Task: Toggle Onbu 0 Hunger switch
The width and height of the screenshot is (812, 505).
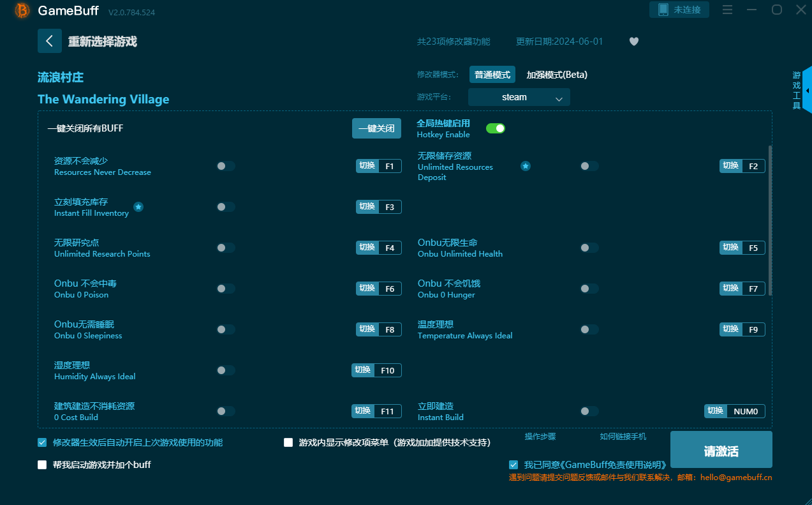Action: (x=589, y=289)
